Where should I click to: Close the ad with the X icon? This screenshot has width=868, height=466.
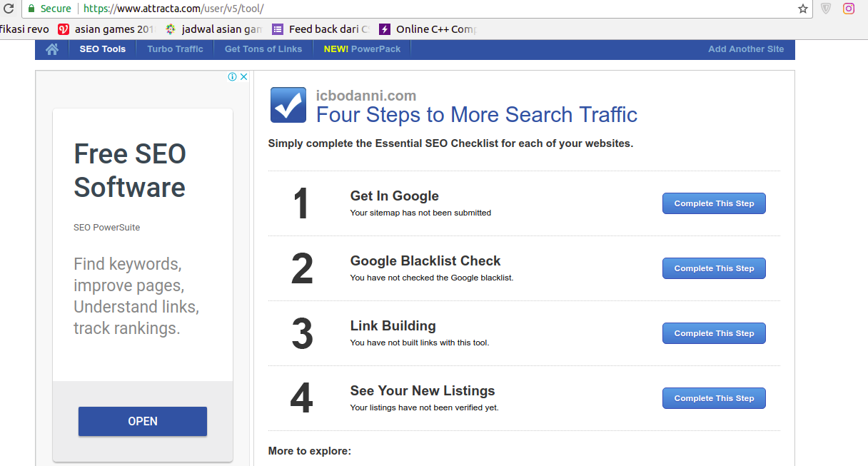click(243, 77)
